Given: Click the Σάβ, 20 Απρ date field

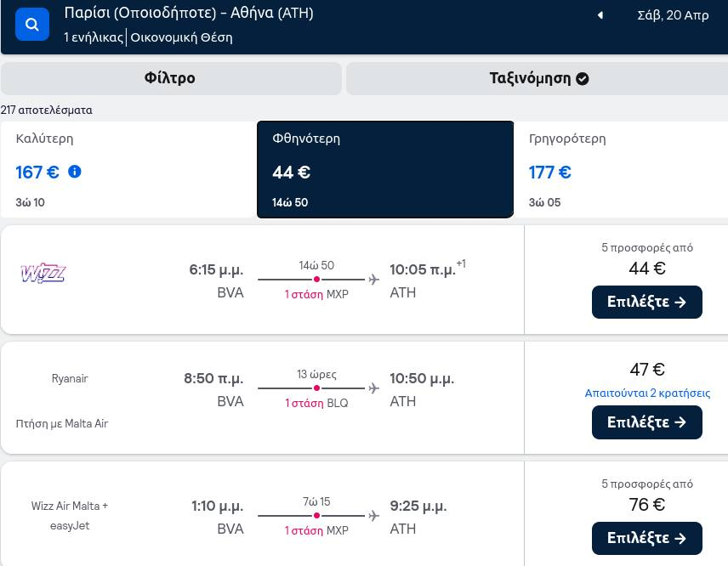Looking at the screenshot, I should tap(673, 15).
